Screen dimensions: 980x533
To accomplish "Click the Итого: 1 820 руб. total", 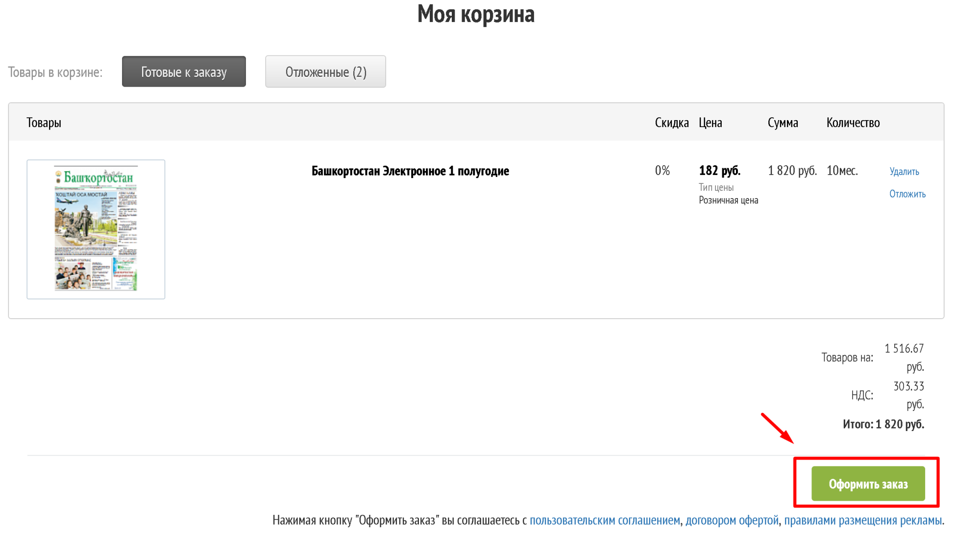I will tap(883, 424).
